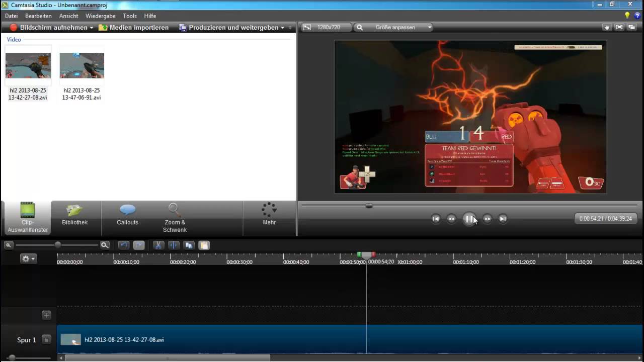644x362 pixels.
Task: Click the red record icon beside Bildschirm aufnehmen
Action: 14,28
